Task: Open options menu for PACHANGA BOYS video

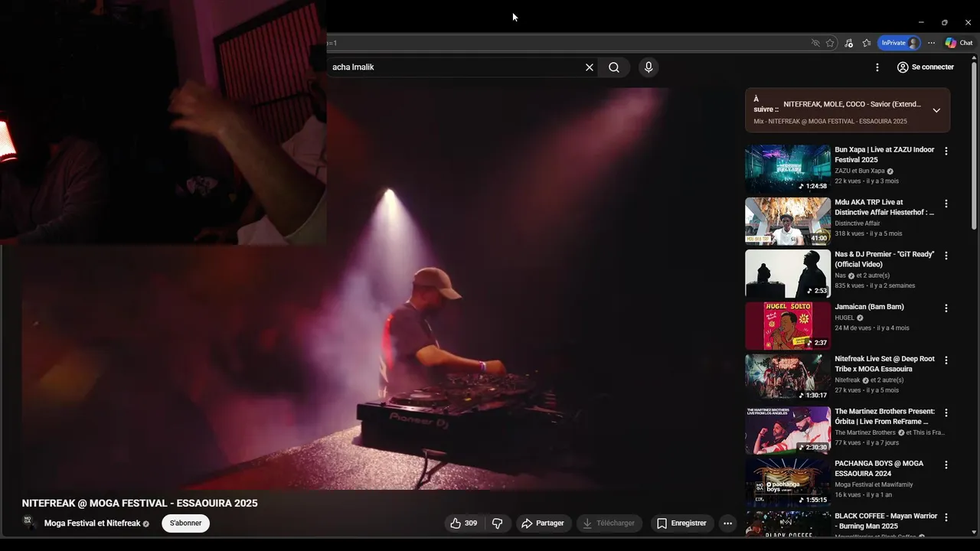Action: [x=946, y=465]
